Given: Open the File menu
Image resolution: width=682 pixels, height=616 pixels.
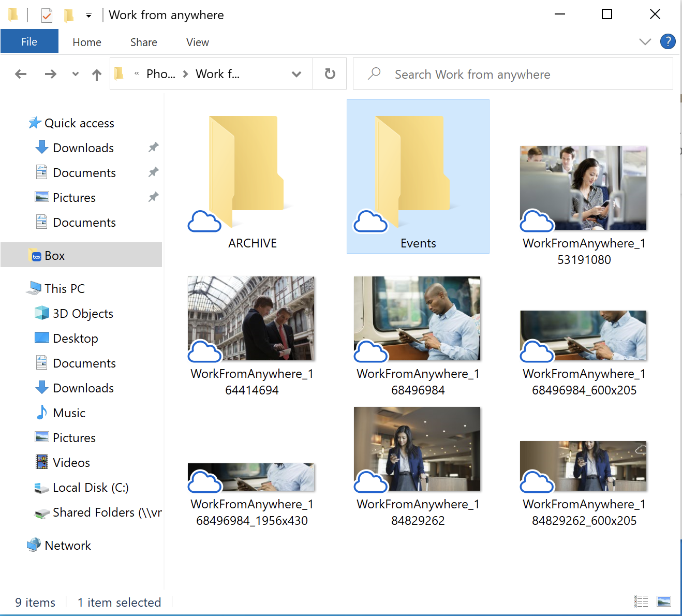Looking at the screenshot, I should click(x=29, y=41).
